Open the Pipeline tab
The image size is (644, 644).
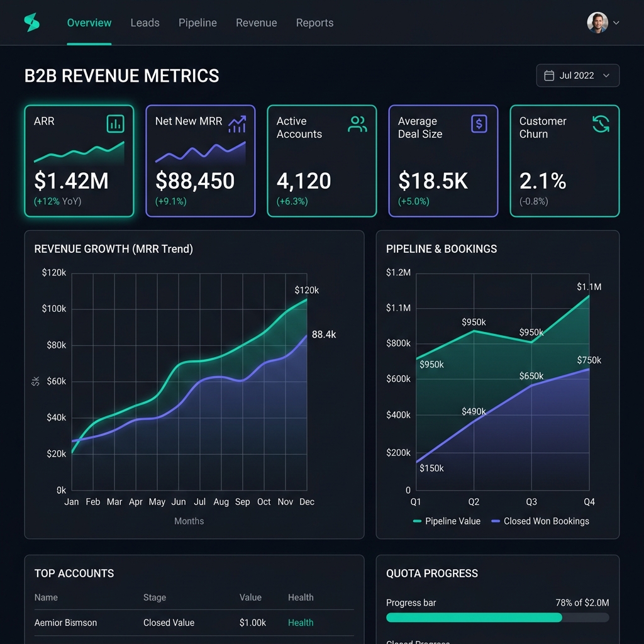pyautogui.click(x=197, y=23)
